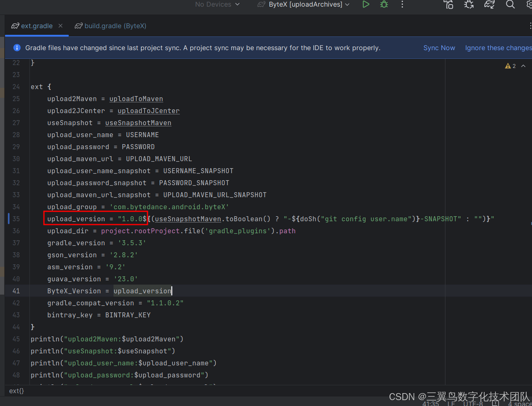Click Ignore these changes
532x406 pixels.
498,47
